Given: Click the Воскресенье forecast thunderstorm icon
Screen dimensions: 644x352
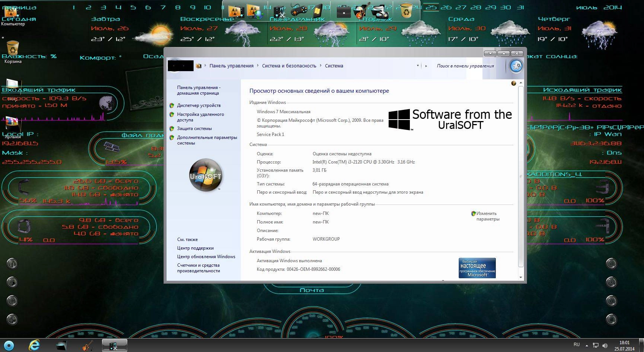Looking at the screenshot, I should click(243, 33).
